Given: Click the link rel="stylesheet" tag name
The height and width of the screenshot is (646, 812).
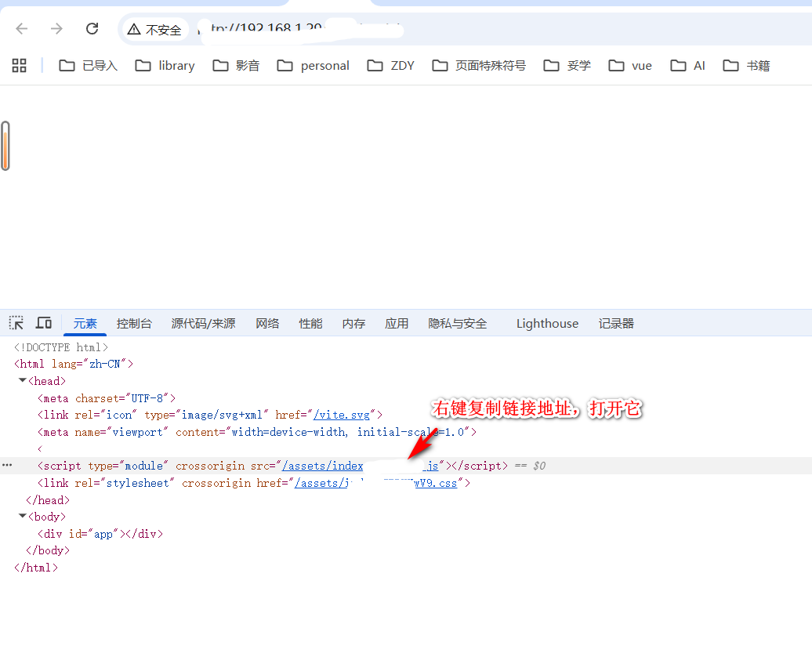Looking at the screenshot, I should click(56, 483).
